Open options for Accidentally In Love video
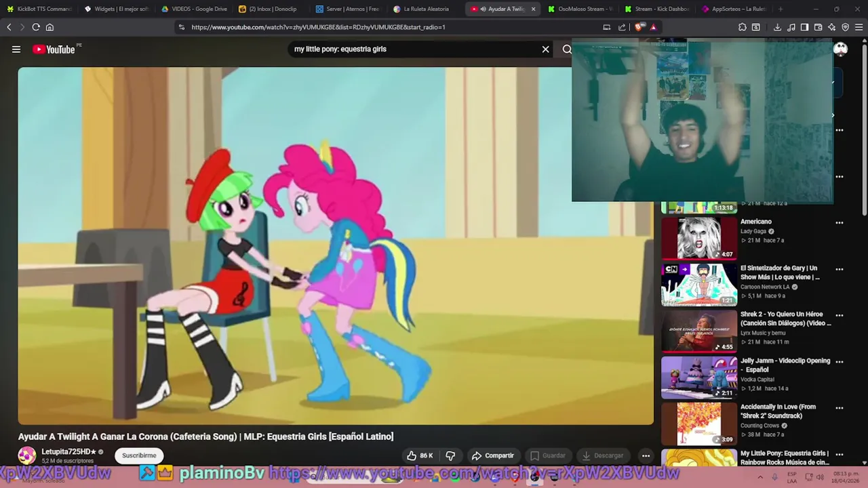 point(840,408)
